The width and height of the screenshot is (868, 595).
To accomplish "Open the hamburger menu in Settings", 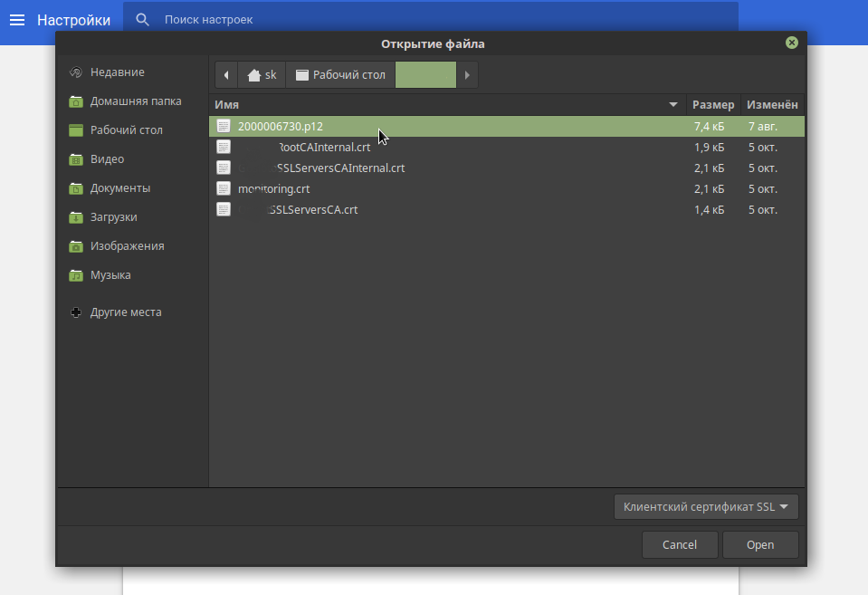I will point(17,20).
